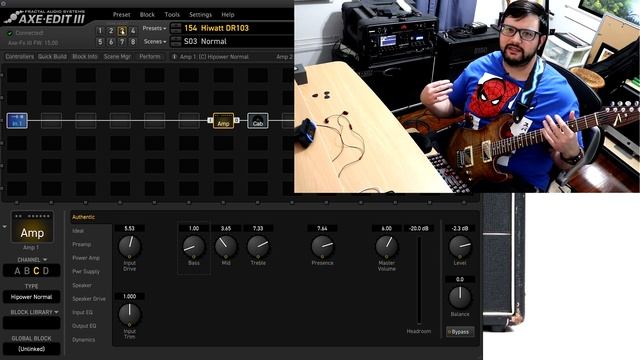Click the info icon beside Amp 1
Viewport: 640px width, 360px height.
tap(174, 57)
